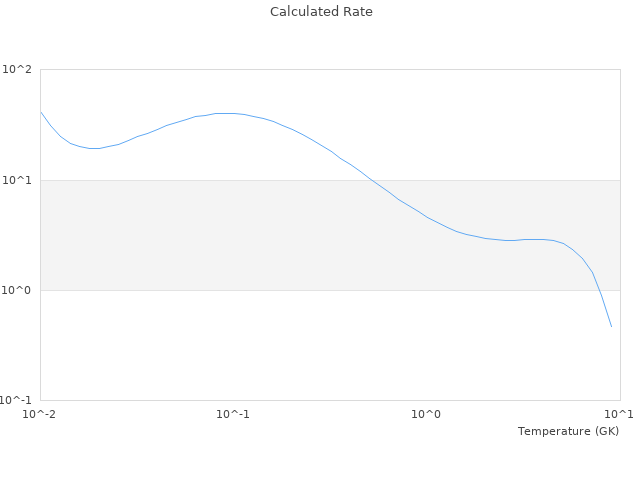Click the curve's lowest endpoint at far right
Viewport: 640px width, 480px height.
(x=611, y=326)
